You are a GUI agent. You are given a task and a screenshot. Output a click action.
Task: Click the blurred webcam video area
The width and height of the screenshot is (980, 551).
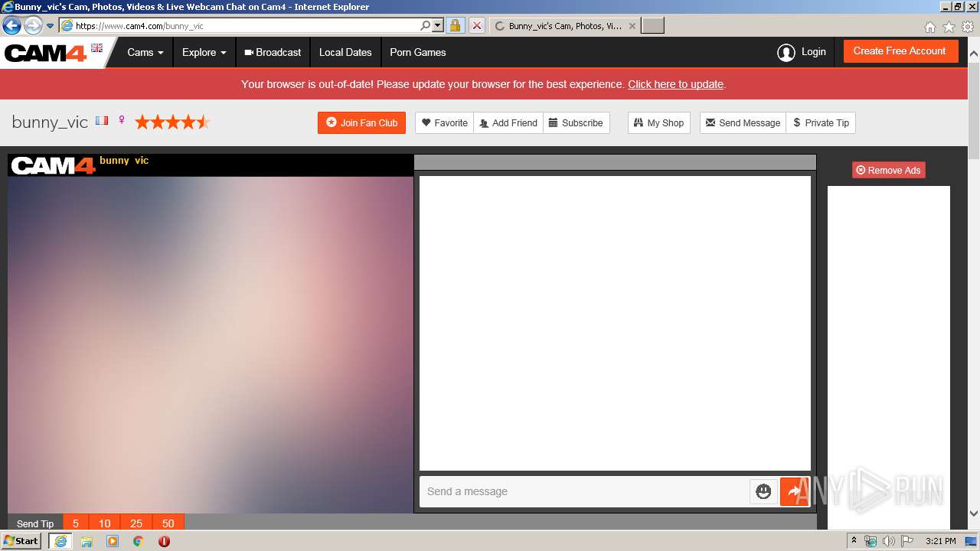(211, 344)
